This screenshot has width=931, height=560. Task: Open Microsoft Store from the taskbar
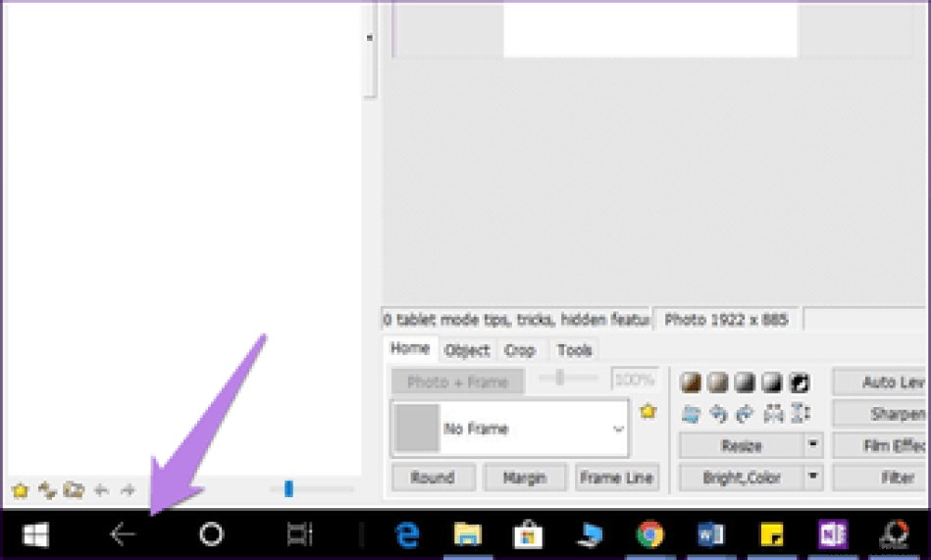point(528,535)
